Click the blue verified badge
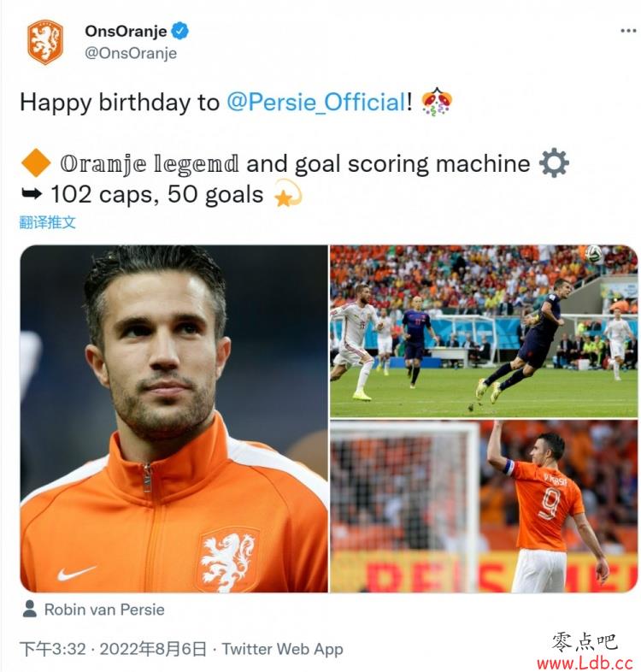 179,31
